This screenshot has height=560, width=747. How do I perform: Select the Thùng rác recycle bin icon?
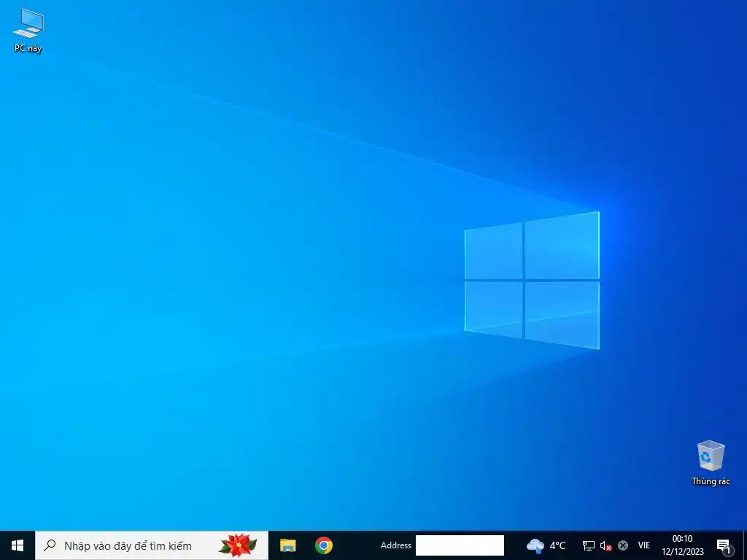tap(711, 463)
